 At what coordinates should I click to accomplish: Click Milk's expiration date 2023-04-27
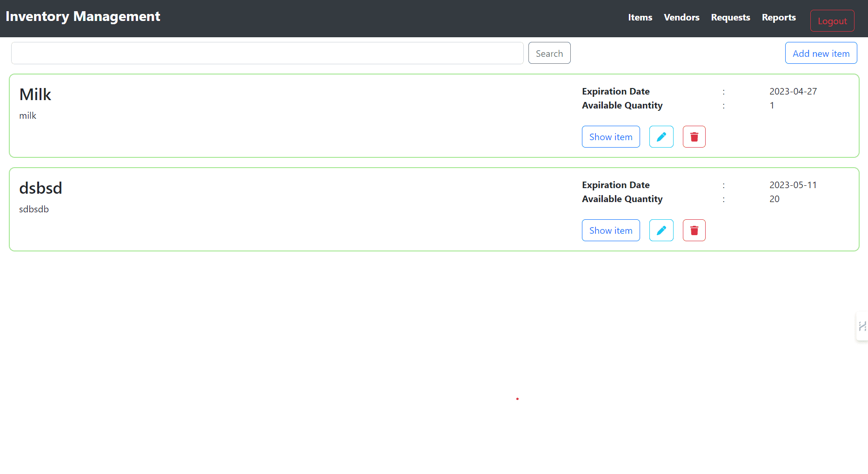pyautogui.click(x=793, y=91)
